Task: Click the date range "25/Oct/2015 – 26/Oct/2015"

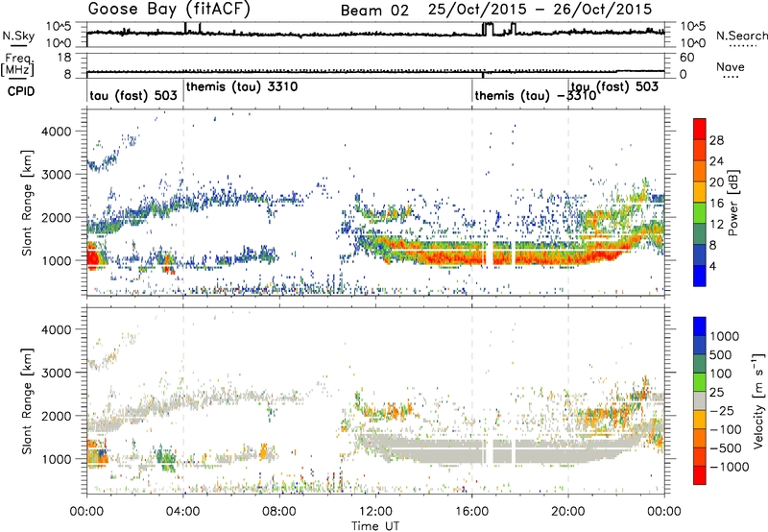Action: tap(540, 10)
